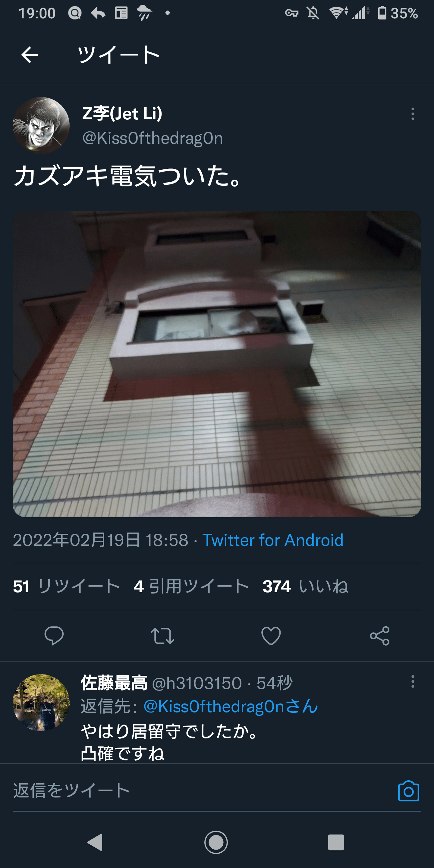Screen dimensions: 434x868
Task: Tap the reply speech bubble icon
Action: [x=54, y=636]
